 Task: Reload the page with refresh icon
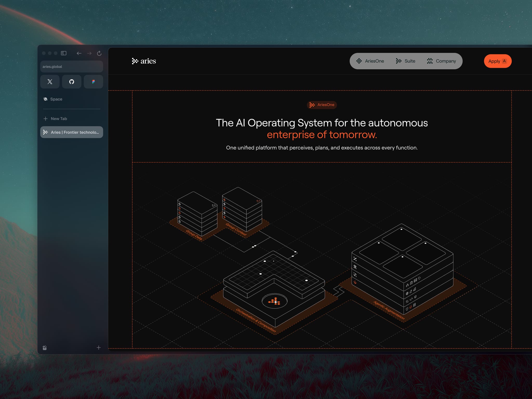coord(99,53)
